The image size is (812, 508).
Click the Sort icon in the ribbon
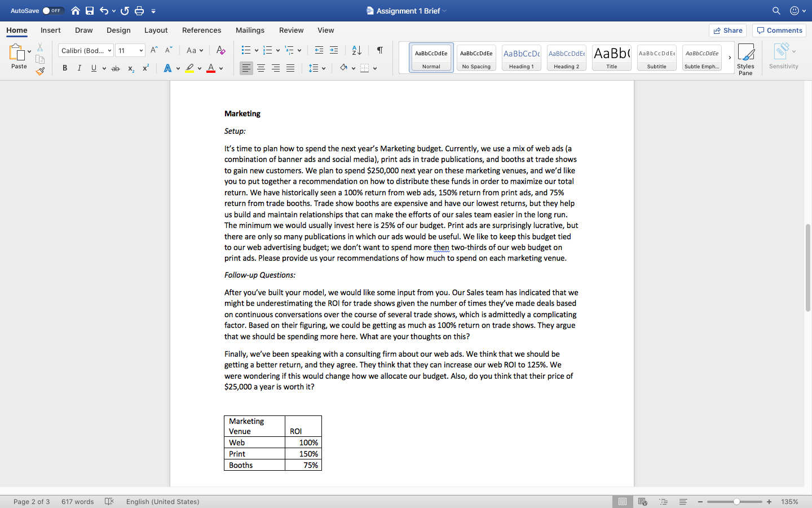pos(355,50)
